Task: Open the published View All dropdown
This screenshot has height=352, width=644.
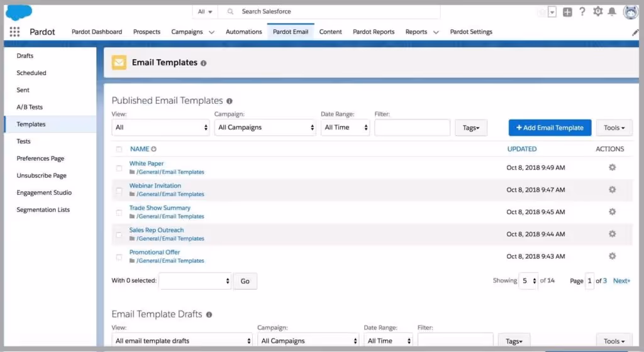Action: point(160,128)
